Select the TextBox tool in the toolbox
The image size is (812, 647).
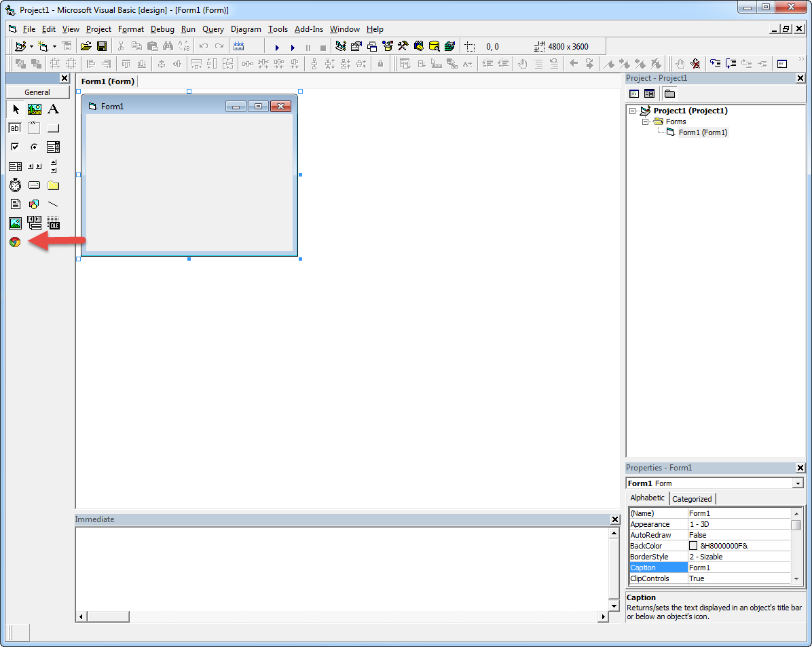[x=14, y=128]
